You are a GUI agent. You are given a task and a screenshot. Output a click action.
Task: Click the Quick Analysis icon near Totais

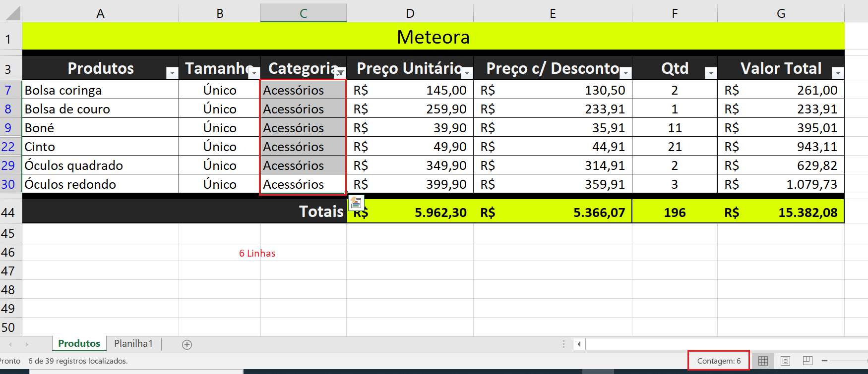coord(356,202)
